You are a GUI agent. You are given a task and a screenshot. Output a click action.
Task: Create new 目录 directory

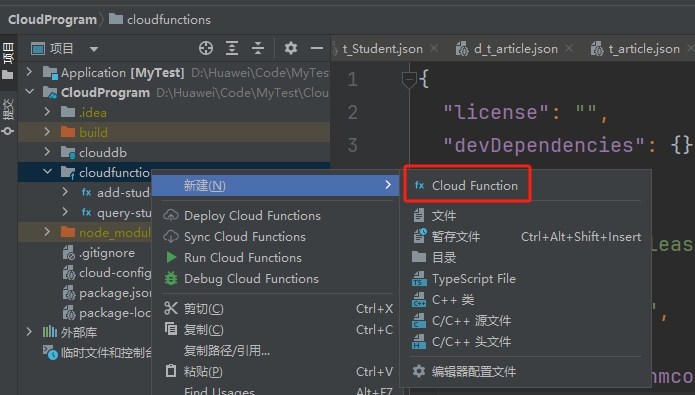(526, 258)
